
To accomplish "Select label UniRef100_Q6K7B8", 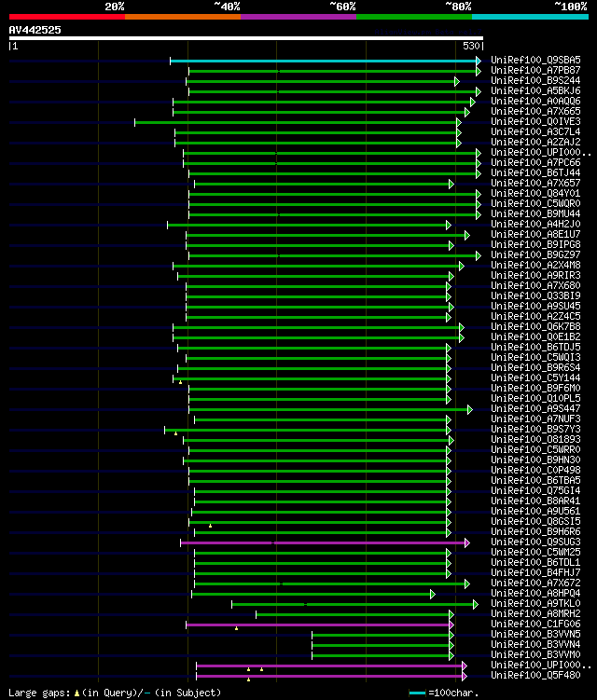I will click(535, 327).
